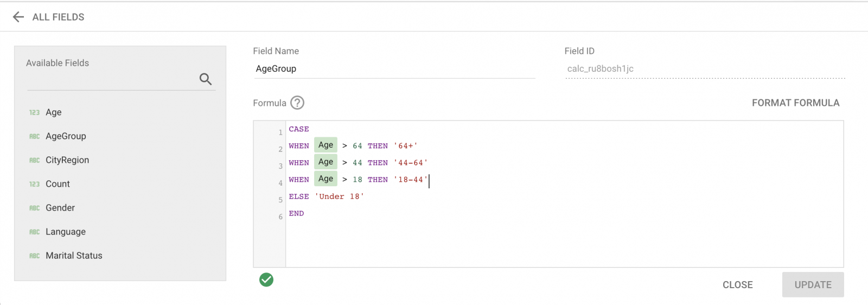
Task: Click the text type icon beside CityRegion
Action: (x=34, y=160)
